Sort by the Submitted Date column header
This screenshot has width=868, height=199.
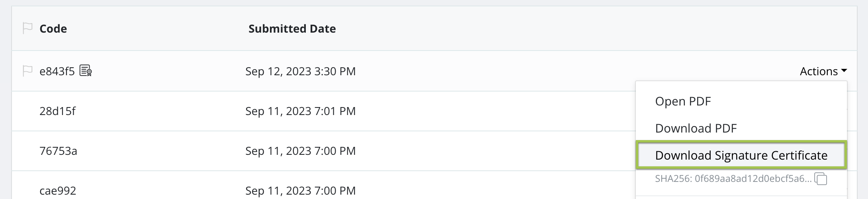pos(292,29)
